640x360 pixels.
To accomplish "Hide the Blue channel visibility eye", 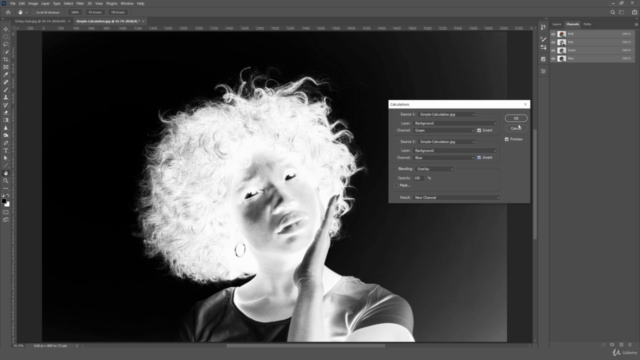I will [x=553, y=58].
